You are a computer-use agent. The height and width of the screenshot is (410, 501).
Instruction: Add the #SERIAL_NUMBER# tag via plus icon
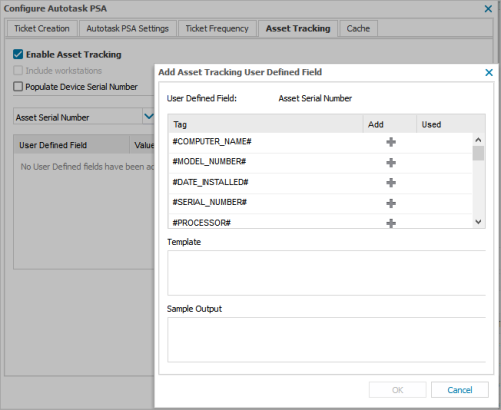click(391, 203)
